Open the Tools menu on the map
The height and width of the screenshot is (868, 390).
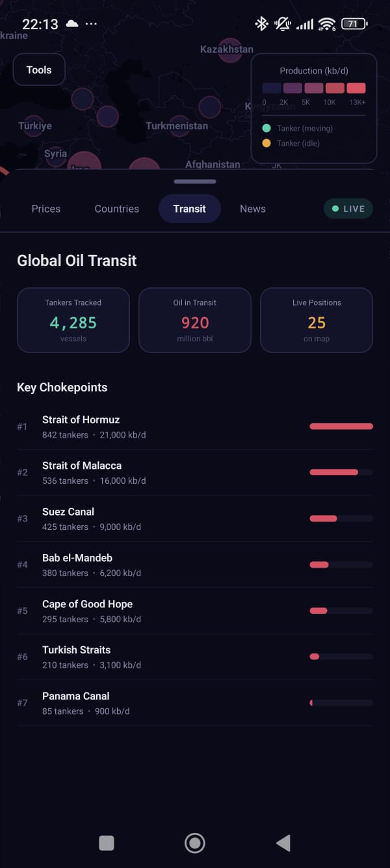[39, 70]
